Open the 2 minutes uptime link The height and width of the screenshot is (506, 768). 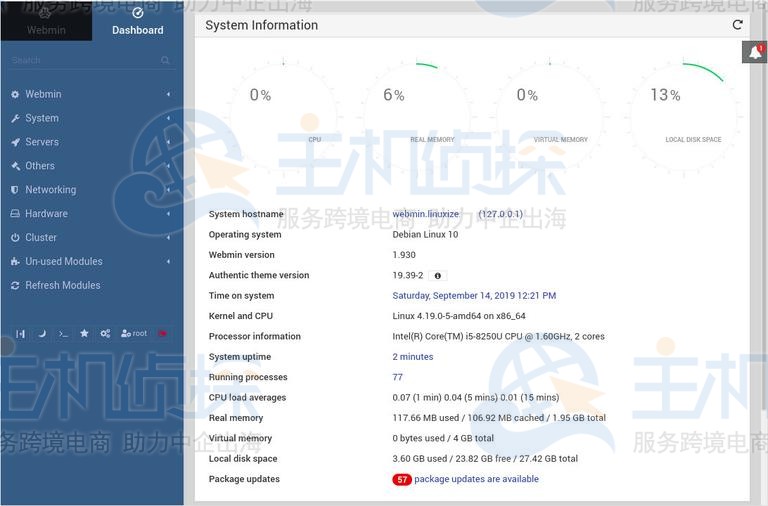coord(413,357)
